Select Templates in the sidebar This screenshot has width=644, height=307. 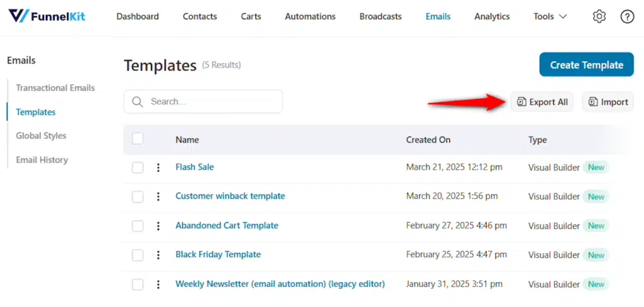(36, 112)
